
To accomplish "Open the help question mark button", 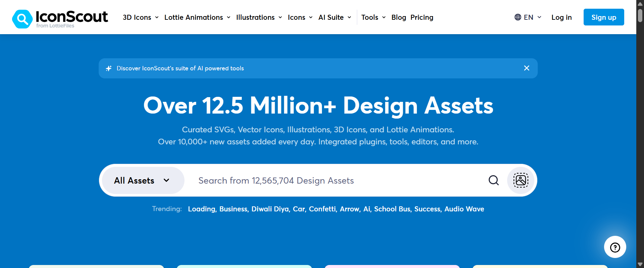I will (615, 247).
